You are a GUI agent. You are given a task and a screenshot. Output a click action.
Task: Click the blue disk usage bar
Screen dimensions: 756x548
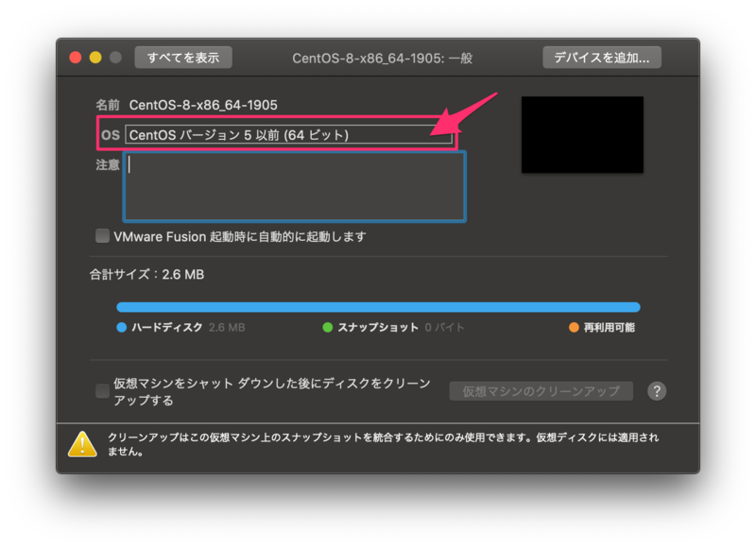coord(379,307)
